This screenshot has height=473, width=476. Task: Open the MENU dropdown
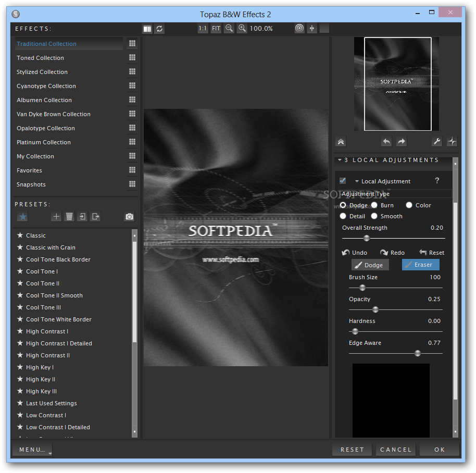click(32, 450)
